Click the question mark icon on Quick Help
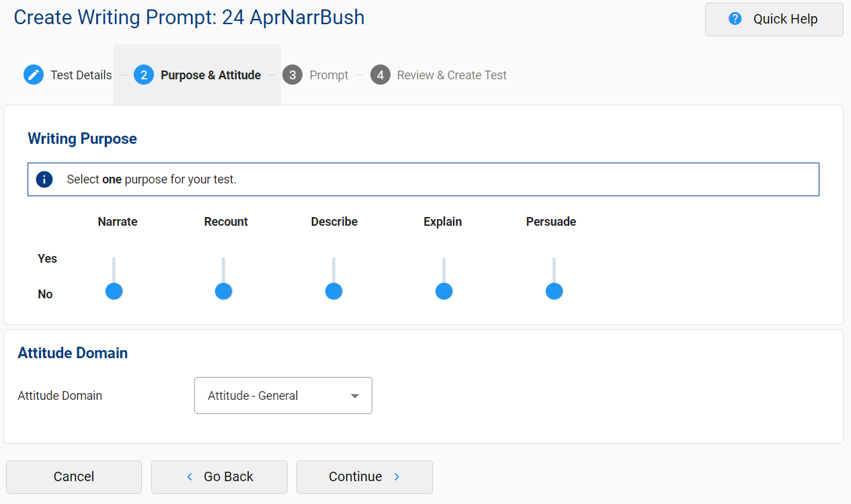 tap(733, 19)
